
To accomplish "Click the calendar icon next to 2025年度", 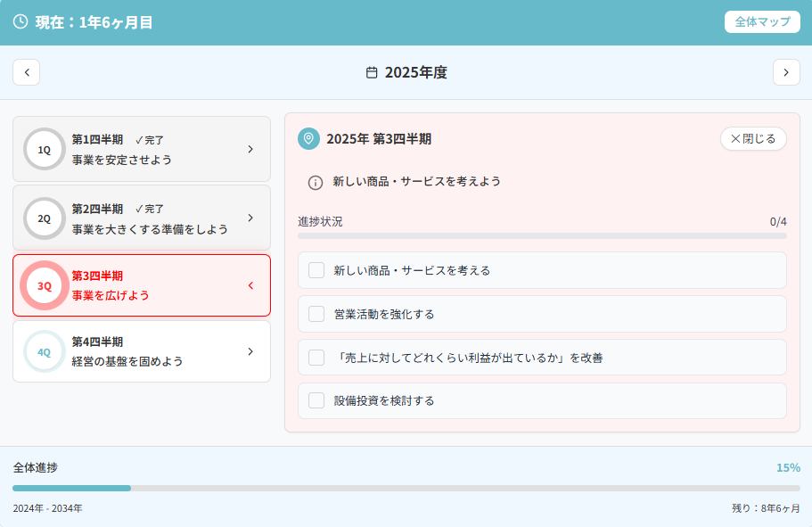I will (x=373, y=72).
